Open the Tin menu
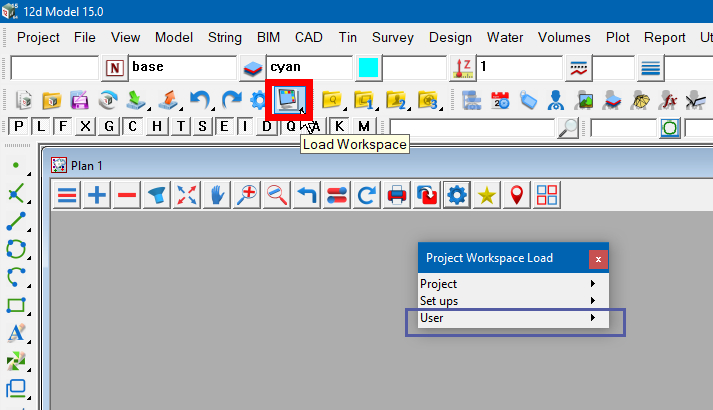 coord(347,37)
